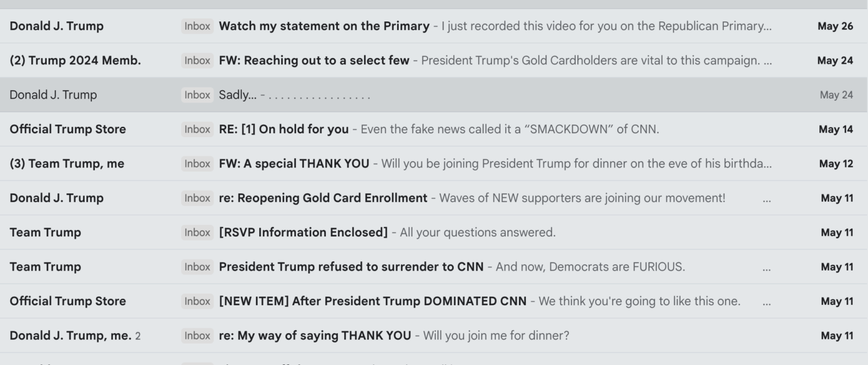Open "President Trump refused to surrender to CNN" email

(351, 267)
